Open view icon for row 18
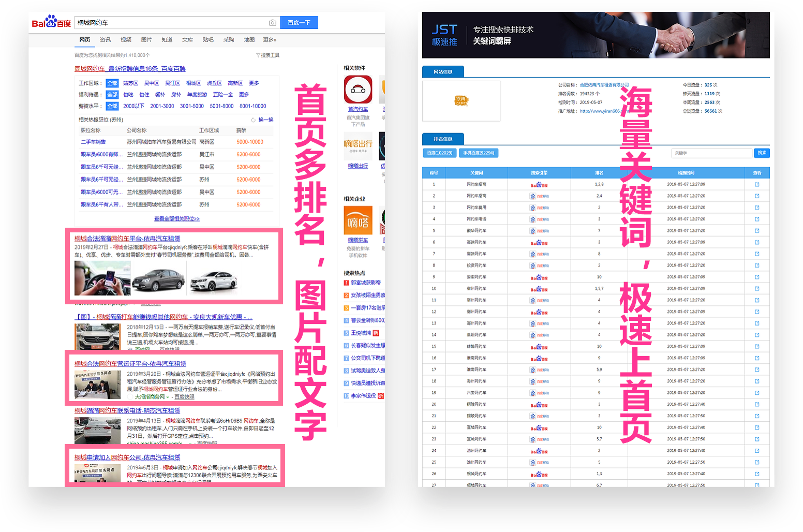The width and height of the screenshot is (803, 532). [x=757, y=381]
